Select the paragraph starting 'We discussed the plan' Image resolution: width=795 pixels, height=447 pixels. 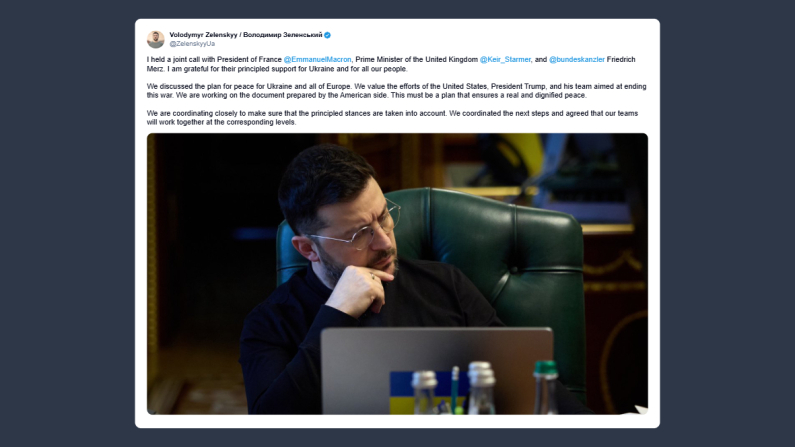coord(397,91)
